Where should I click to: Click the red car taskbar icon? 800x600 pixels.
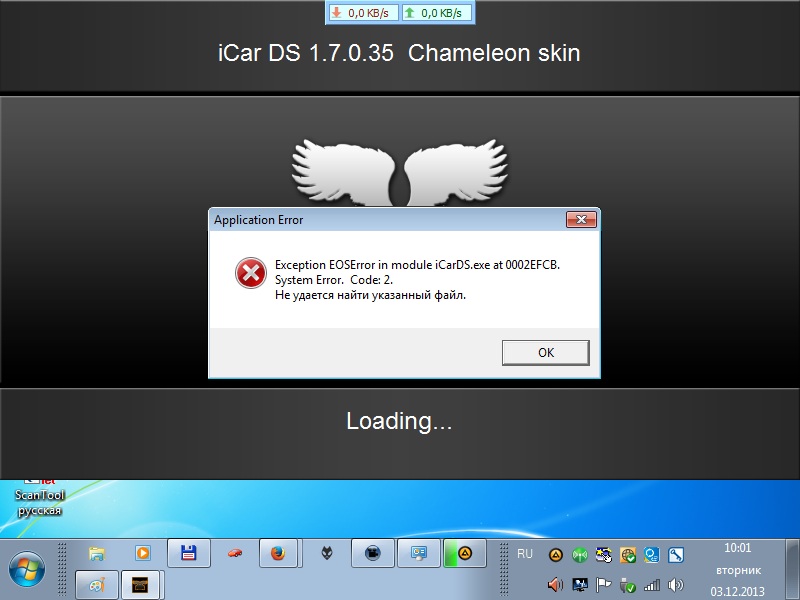tap(233, 553)
